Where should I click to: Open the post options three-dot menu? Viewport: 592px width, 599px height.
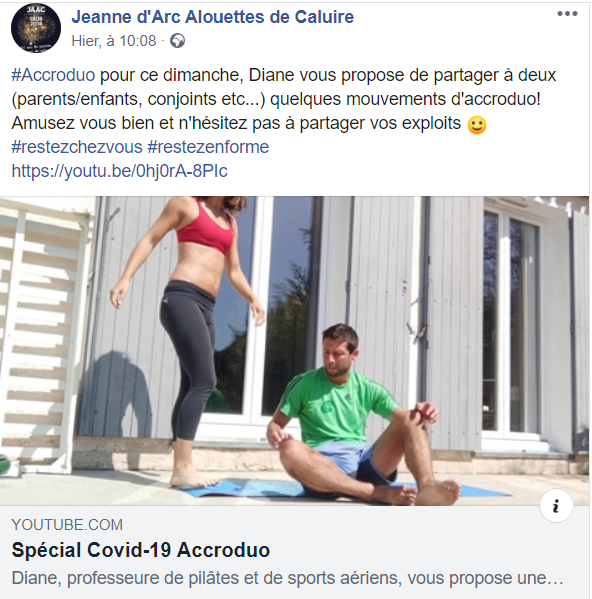pyautogui.click(x=567, y=14)
